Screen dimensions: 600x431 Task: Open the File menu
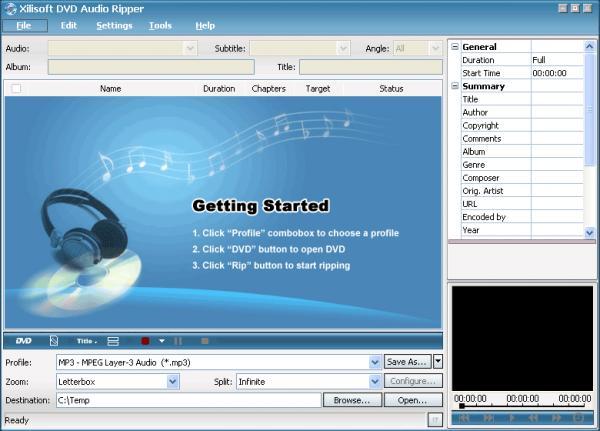tap(24, 26)
